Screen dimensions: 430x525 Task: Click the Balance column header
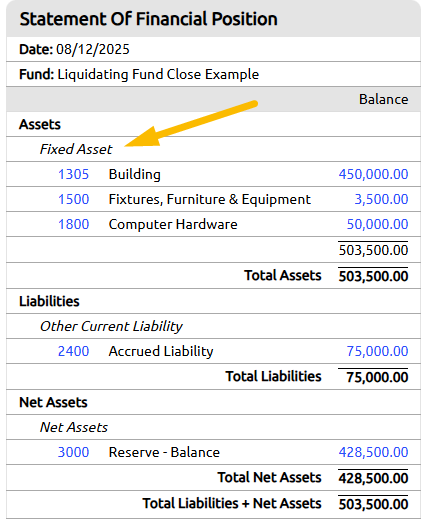click(x=383, y=99)
